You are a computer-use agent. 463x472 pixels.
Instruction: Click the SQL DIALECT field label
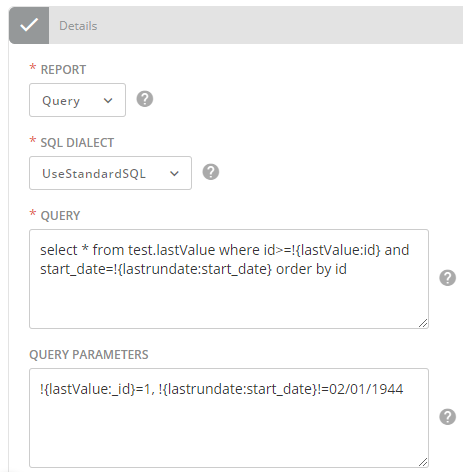tap(77, 143)
